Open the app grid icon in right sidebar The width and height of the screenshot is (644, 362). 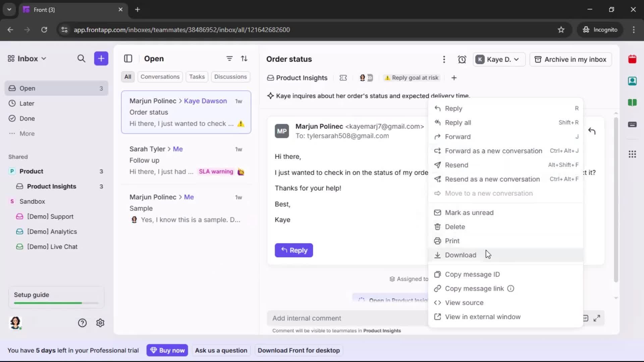pyautogui.click(x=633, y=154)
